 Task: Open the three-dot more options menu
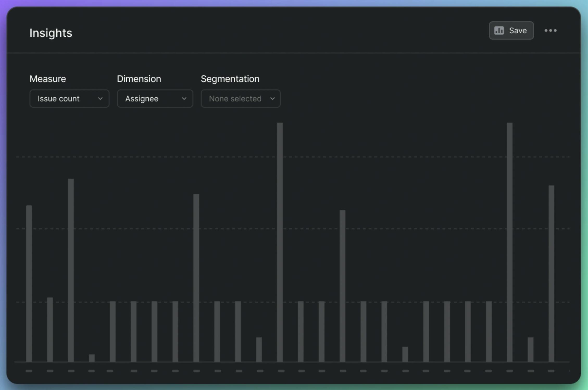(x=550, y=30)
